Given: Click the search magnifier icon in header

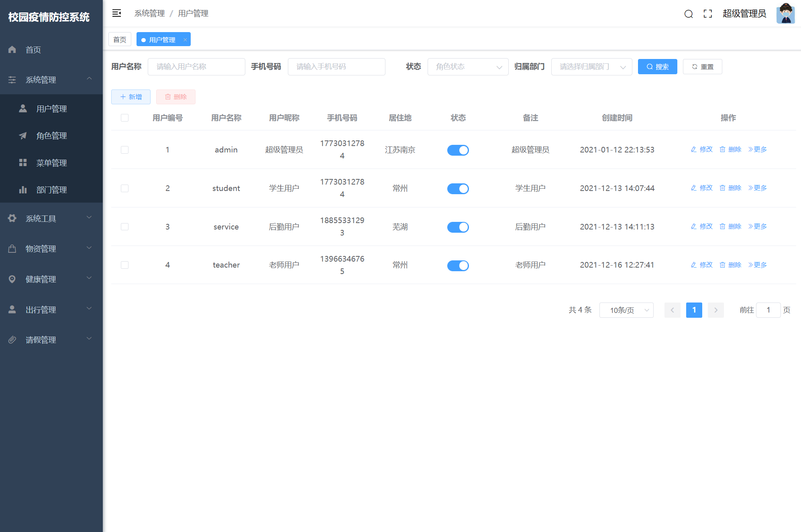Looking at the screenshot, I should (689, 14).
